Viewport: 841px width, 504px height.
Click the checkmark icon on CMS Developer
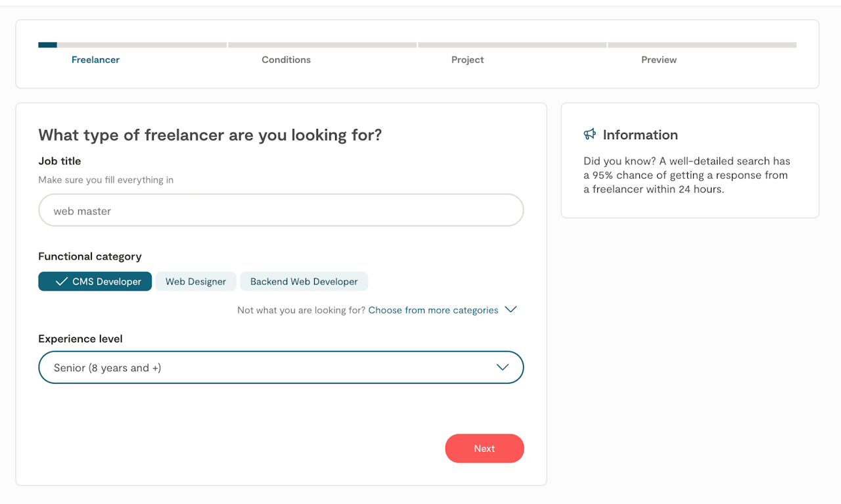(x=62, y=281)
